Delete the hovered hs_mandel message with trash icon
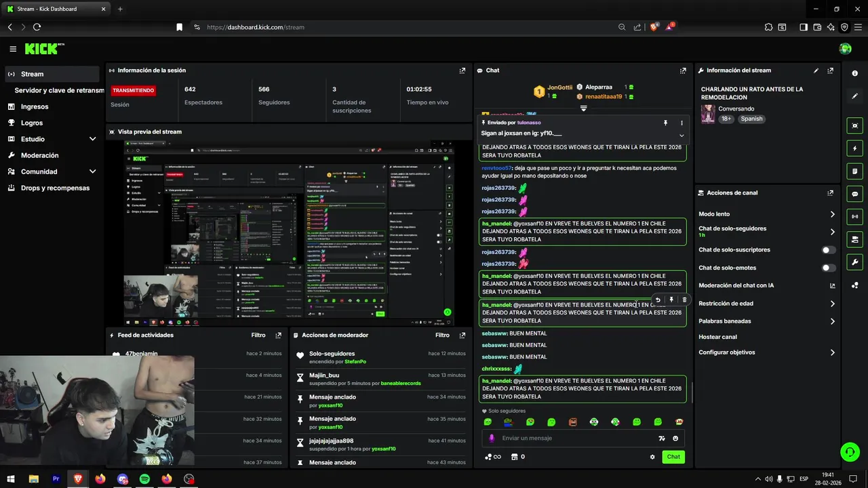The image size is (868, 488). coord(684,300)
